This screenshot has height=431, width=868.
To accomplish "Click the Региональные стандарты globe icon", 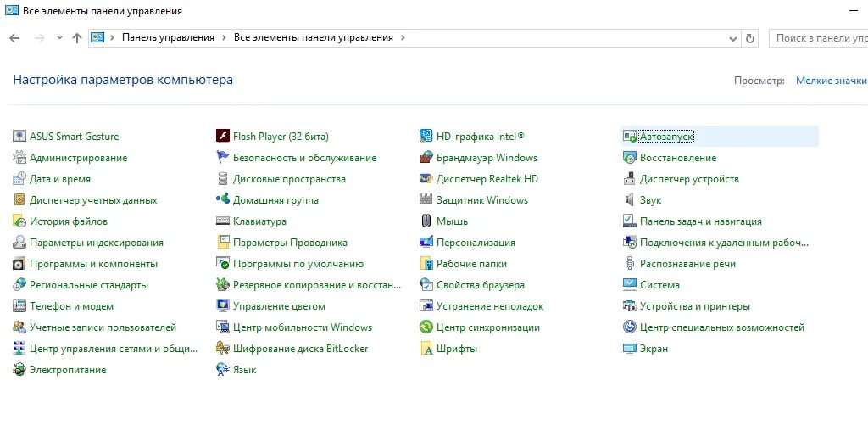I will pyautogui.click(x=19, y=285).
